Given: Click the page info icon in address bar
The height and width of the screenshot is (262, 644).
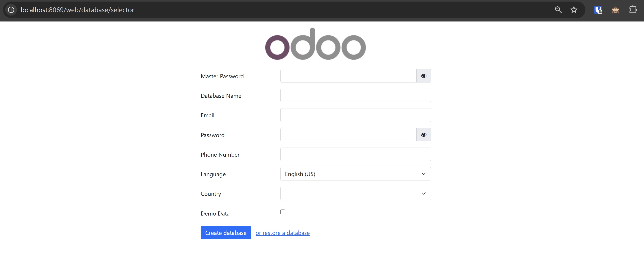Looking at the screenshot, I should [x=11, y=10].
